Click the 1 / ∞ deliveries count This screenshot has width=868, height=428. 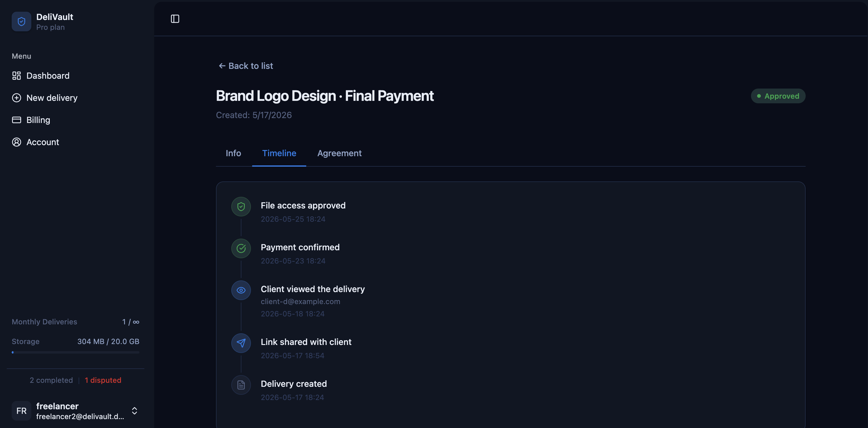[x=131, y=322]
